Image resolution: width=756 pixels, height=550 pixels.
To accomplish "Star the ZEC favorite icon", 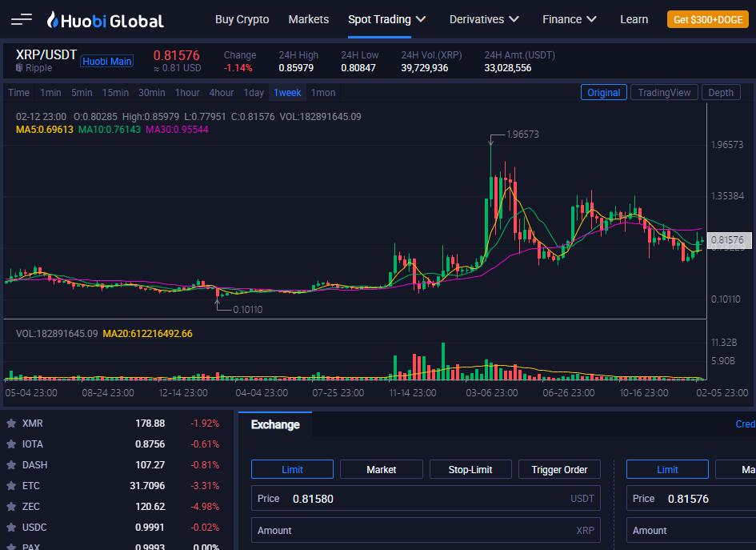I will (11, 507).
